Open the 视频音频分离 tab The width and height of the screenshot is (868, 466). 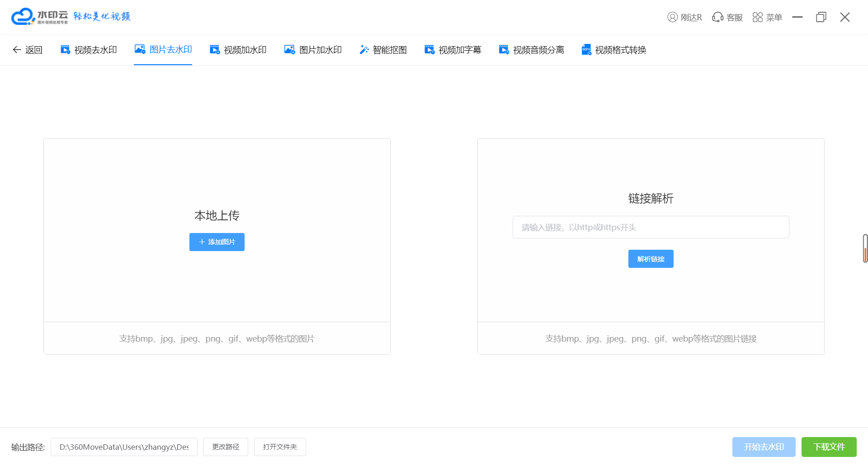532,50
